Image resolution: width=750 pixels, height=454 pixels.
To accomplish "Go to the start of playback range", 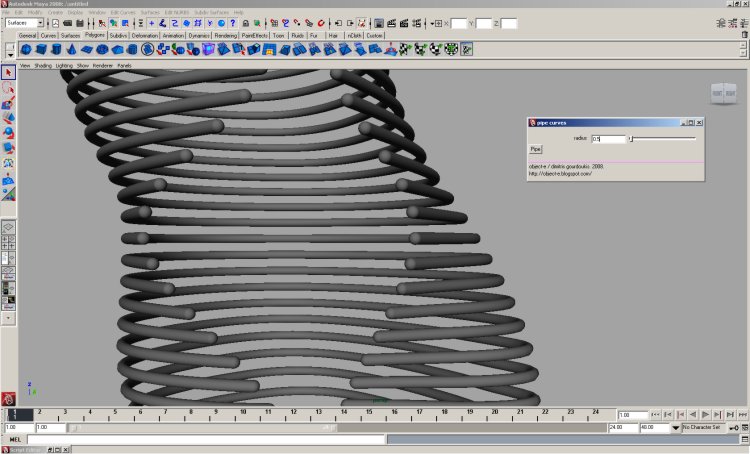I will tap(655, 415).
